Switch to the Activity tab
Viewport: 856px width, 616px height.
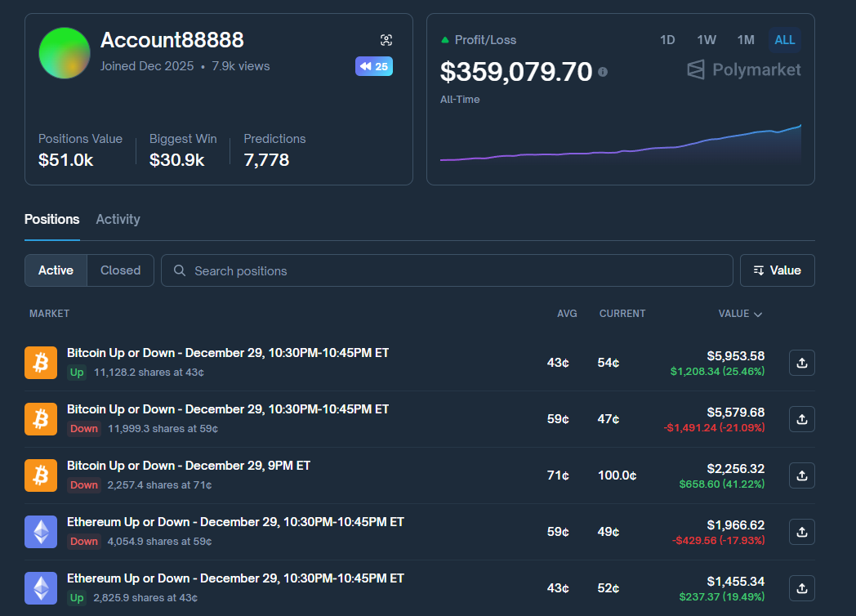(118, 219)
